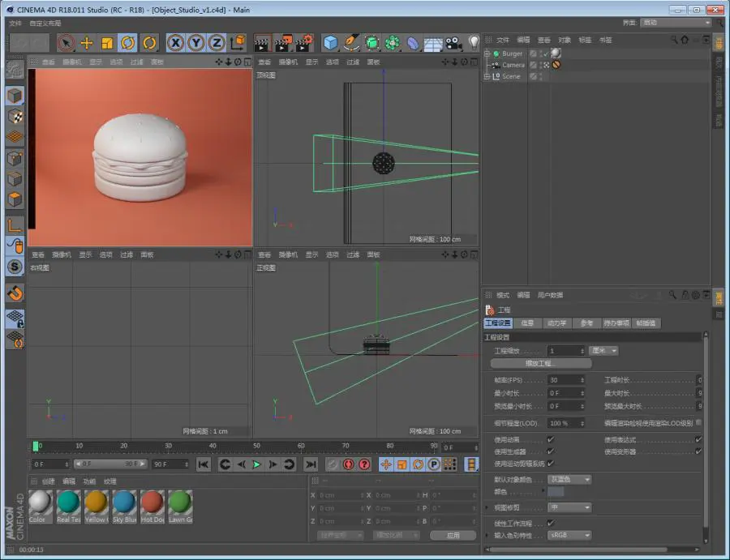Open the default object color 灰蓝色 dropdown
730x560 pixels.
coord(569,479)
